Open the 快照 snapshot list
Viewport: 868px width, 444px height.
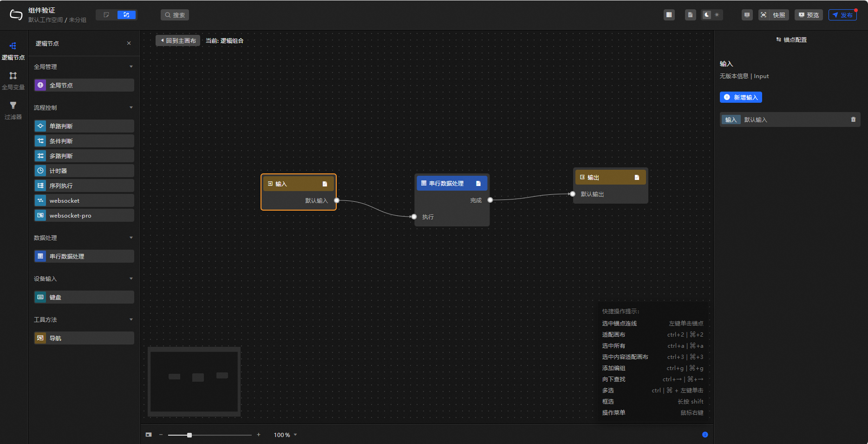(x=779, y=15)
